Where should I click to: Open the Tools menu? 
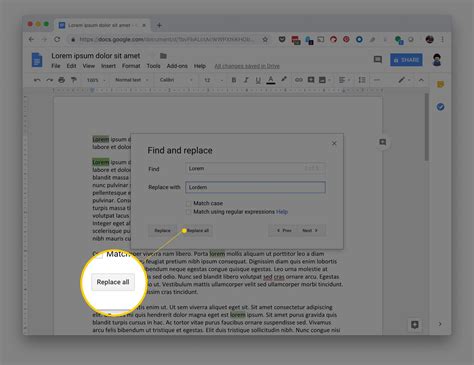[x=153, y=66]
